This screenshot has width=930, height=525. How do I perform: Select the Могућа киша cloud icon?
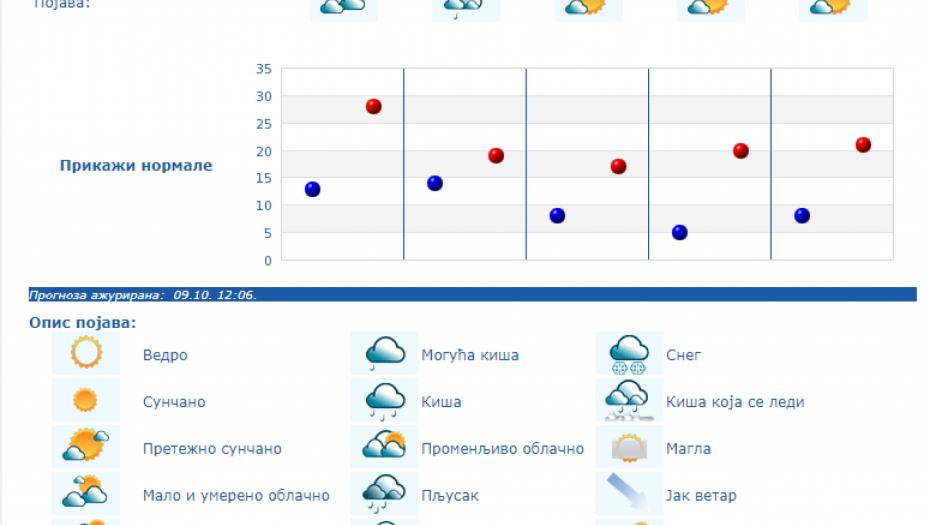[384, 354]
